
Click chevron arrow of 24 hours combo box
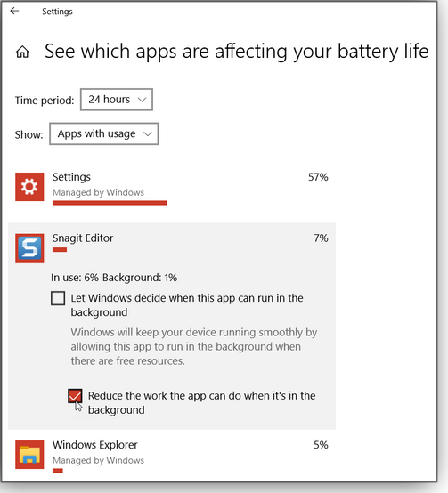142,100
